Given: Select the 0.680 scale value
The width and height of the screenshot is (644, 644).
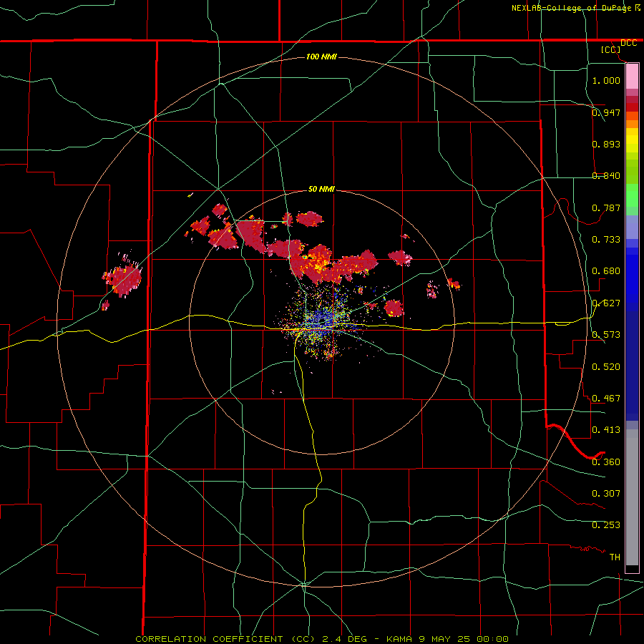Looking at the screenshot, I should tap(606, 271).
